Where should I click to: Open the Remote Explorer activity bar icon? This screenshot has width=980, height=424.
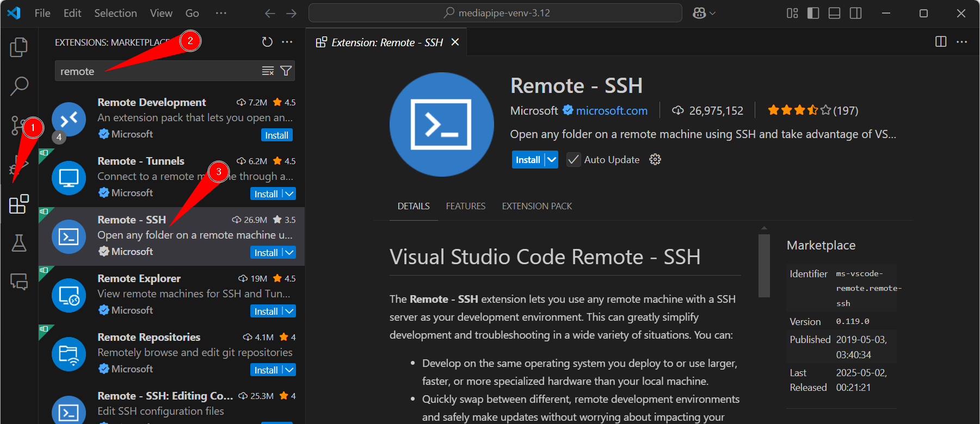tap(19, 282)
